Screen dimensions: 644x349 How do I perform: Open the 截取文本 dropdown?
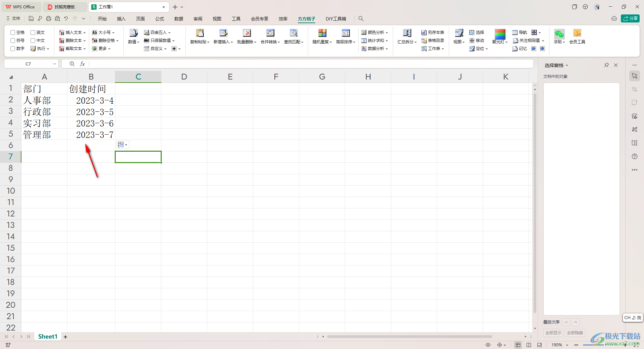pos(72,49)
